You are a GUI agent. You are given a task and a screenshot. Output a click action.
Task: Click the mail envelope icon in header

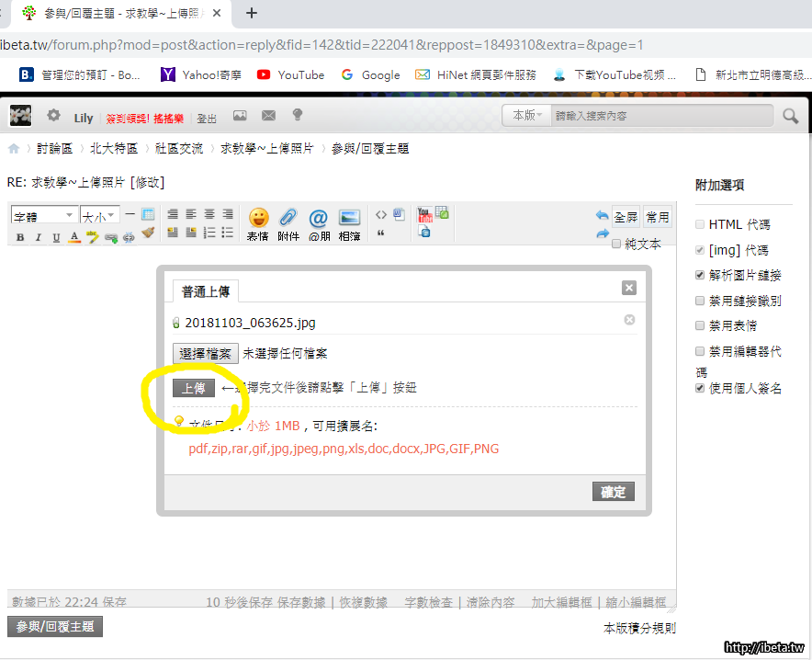268,116
